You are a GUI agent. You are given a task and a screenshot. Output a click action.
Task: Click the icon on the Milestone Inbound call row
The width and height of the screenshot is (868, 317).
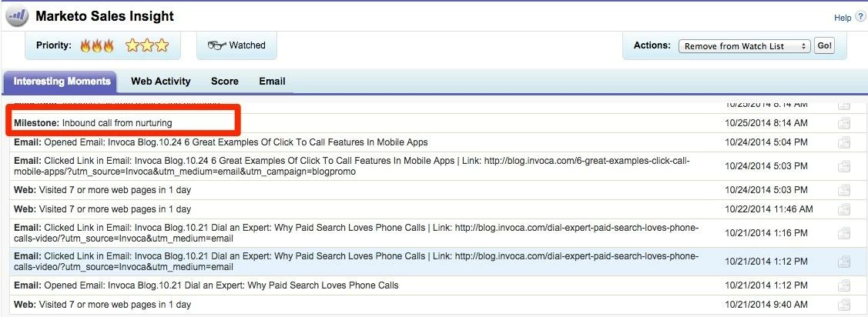pos(843,123)
